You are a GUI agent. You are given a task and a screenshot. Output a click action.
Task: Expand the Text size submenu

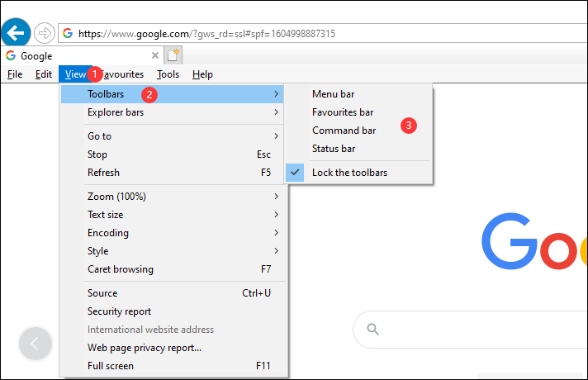[172, 215]
